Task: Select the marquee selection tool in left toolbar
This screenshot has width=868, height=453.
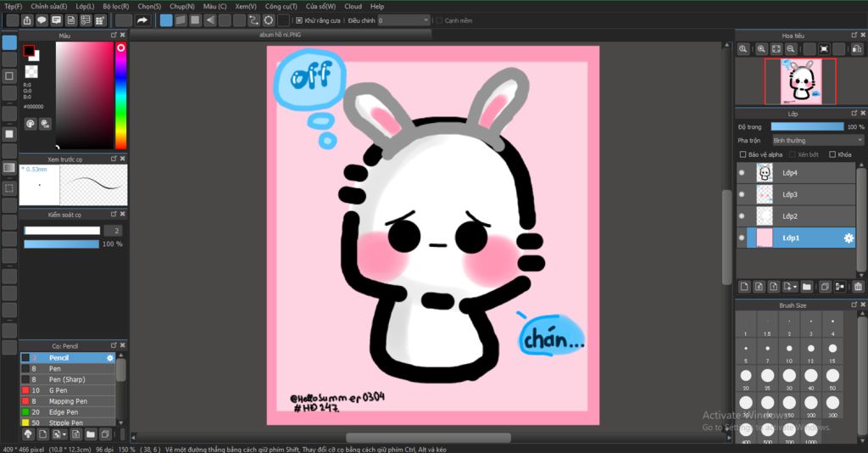Action: (x=9, y=188)
